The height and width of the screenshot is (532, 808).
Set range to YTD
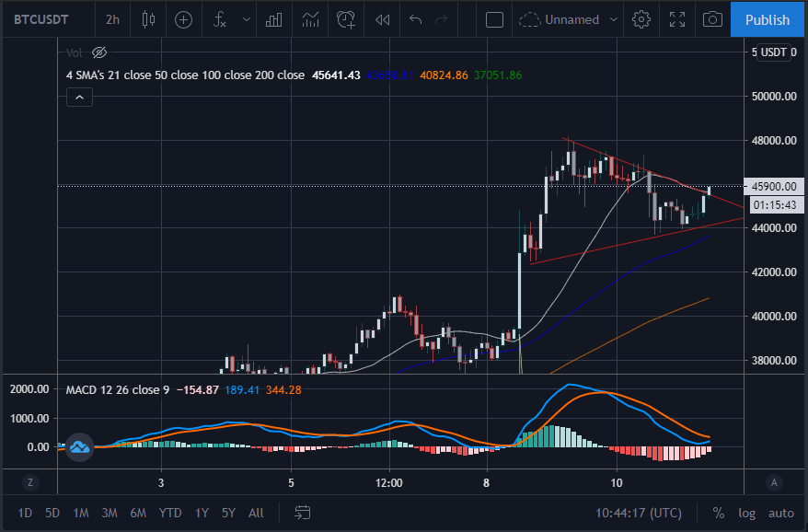pyautogui.click(x=170, y=513)
